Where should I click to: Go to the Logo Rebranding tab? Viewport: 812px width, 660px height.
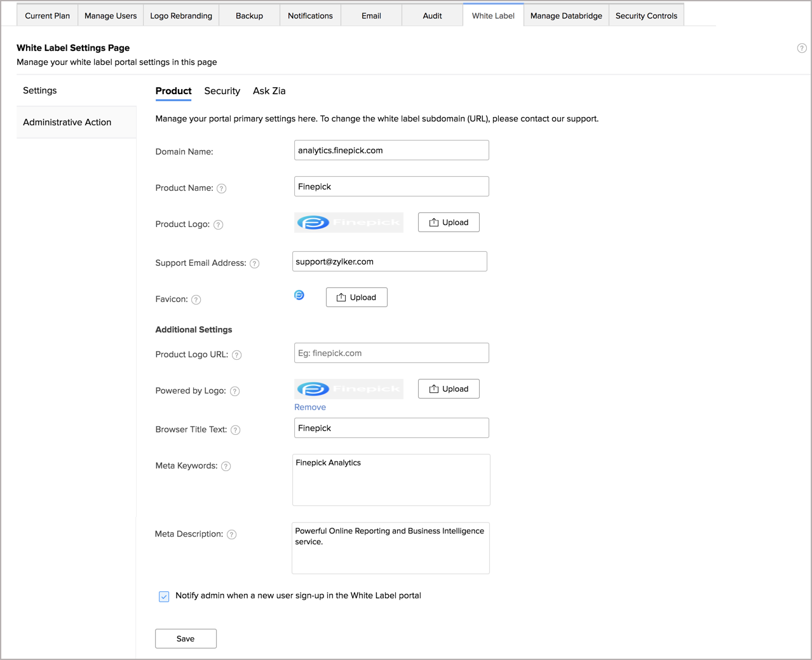(181, 15)
